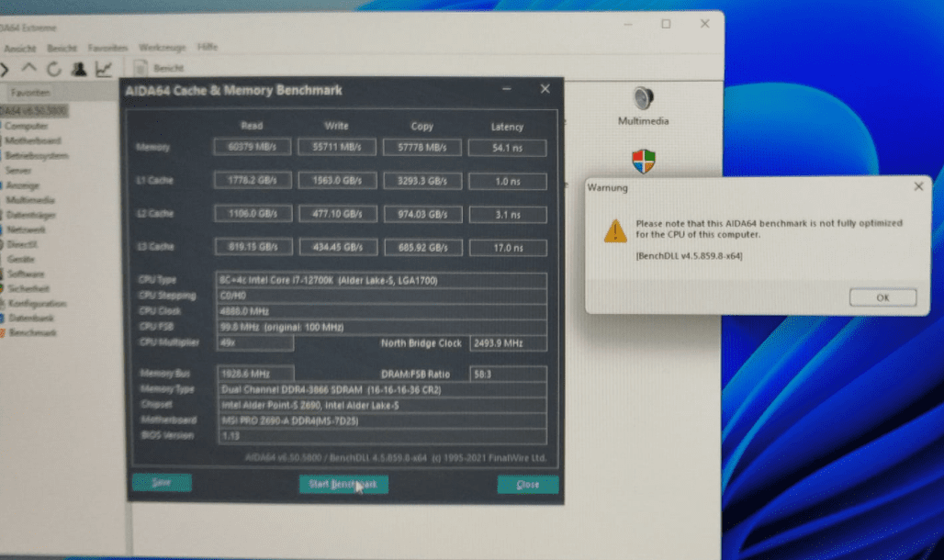
Task: Select Datenträger in the sidebar tree
Action: tap(31, 215)
